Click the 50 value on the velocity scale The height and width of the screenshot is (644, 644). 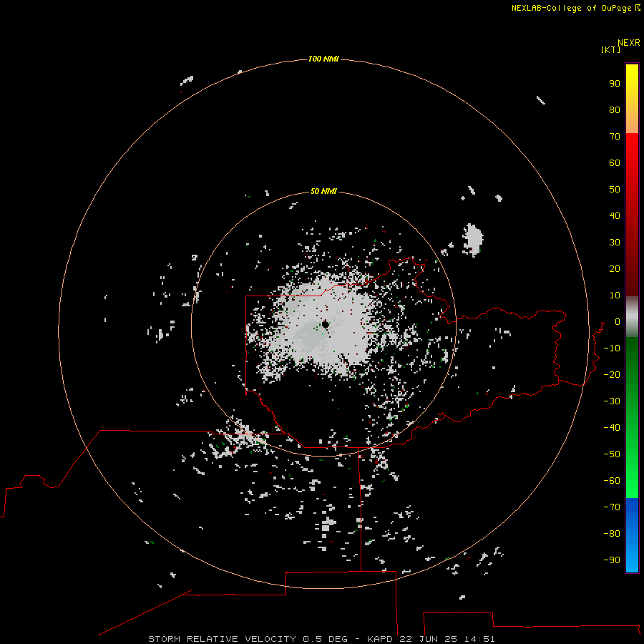[x=615, y=190]
